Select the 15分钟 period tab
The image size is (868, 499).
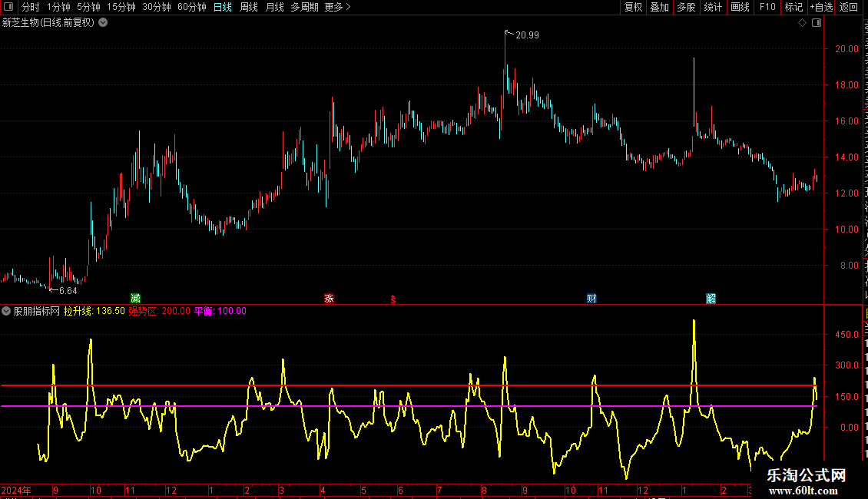point(121,7)
